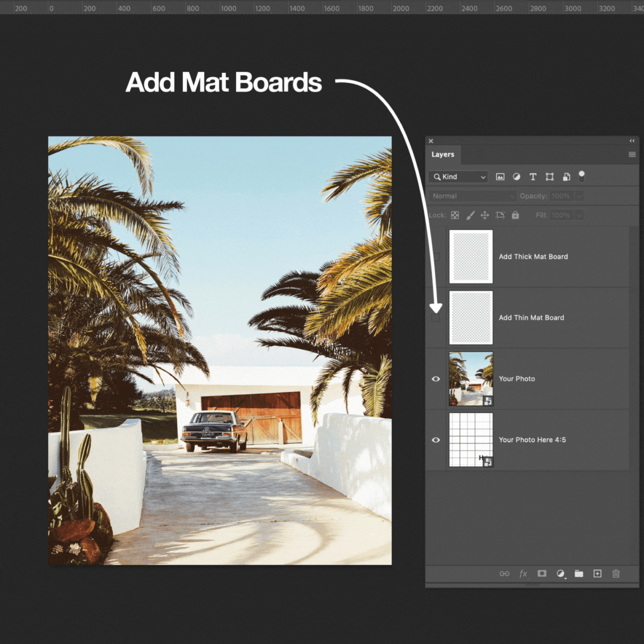The image size is (644, 644).
Task: Expand the Opacity slider arrow
Action: coord(579,196)
